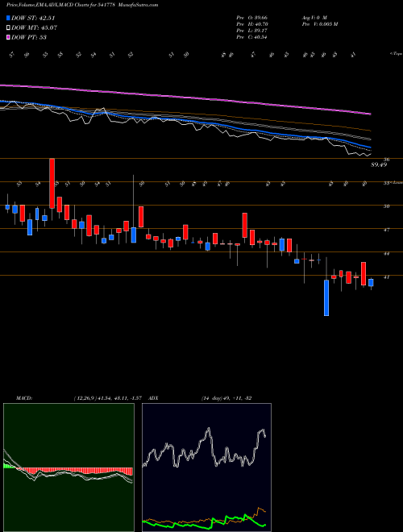Click the ADX (14 day) parameter values
The width and height of the screenshot is (403, 532).
226,397
